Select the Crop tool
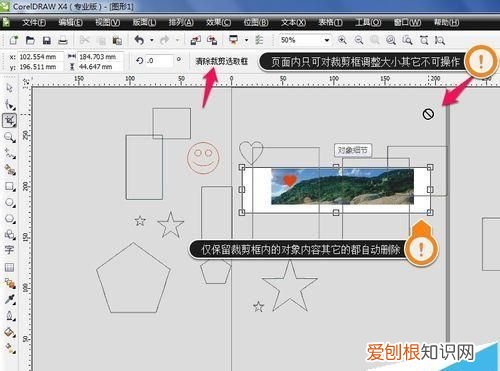 pos(9,120)
